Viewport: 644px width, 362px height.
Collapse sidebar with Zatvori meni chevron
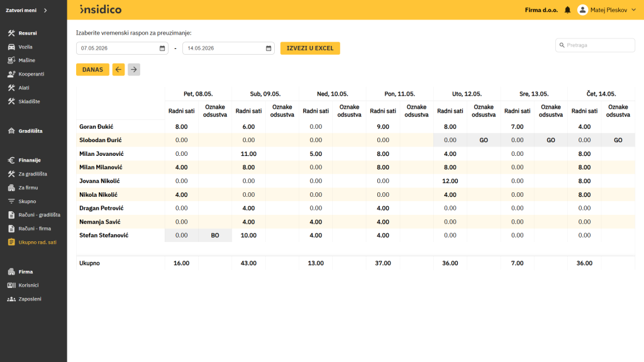(45, 10)
